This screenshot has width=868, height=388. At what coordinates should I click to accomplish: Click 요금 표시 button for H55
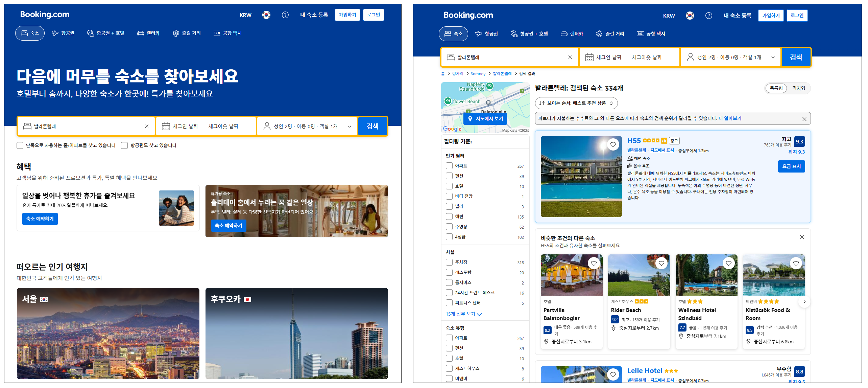(x=791, y=166)
